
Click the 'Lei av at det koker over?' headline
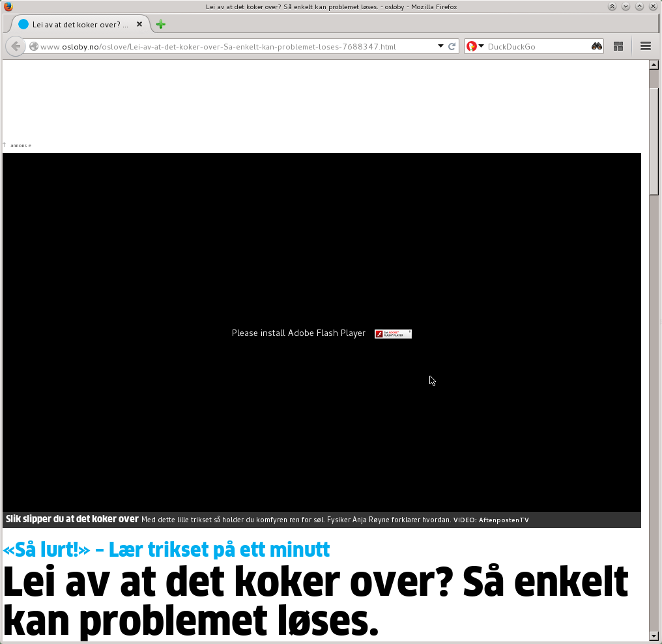tap(316, 602)
